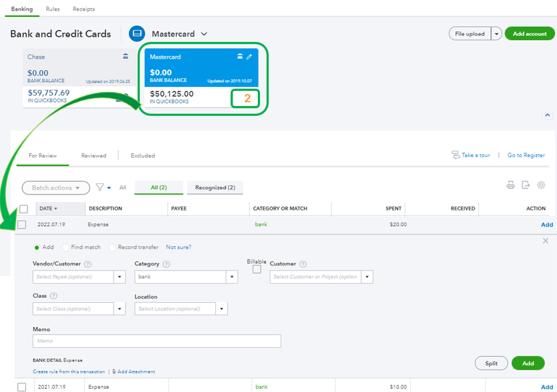Click the paperclip Add Attachment icon
The image size is (557, 392).
click(x=114, y=371)
